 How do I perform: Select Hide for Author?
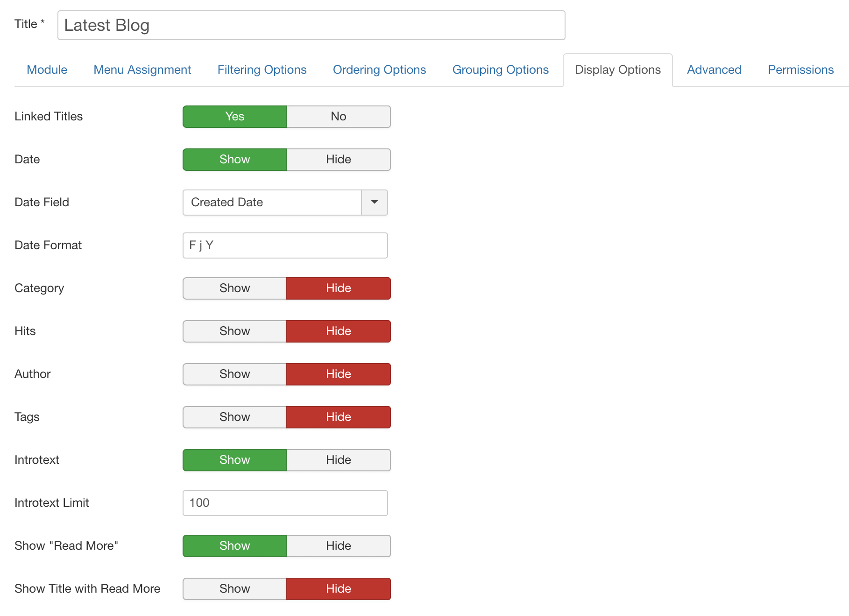pos(339,374)
